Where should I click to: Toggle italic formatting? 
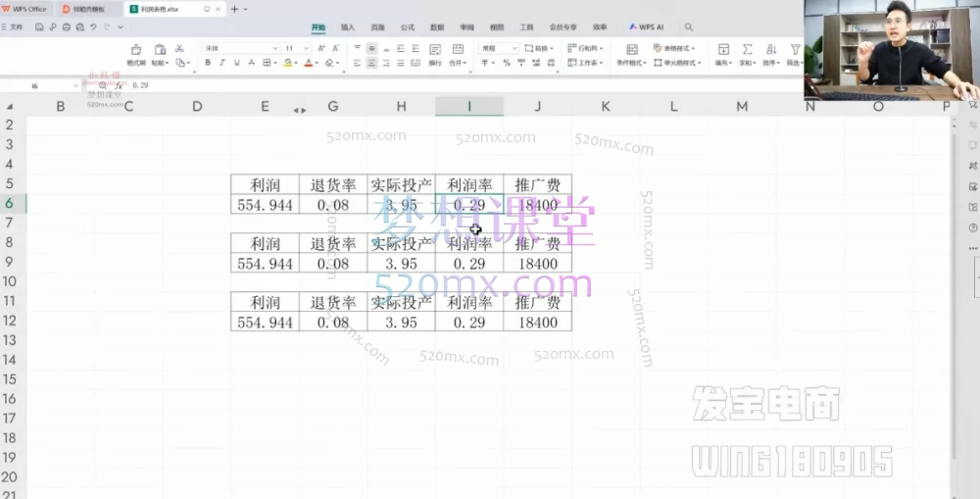point(222,63)
